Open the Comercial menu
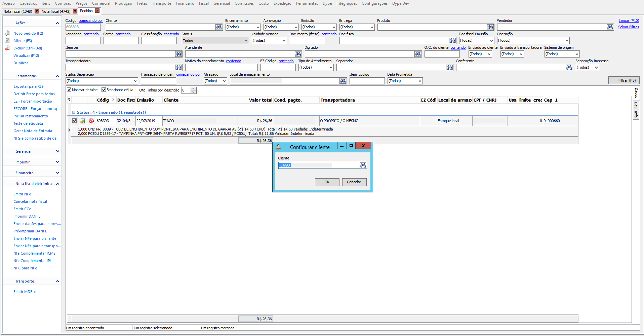 pyautogui.click(x=101, y=3)
